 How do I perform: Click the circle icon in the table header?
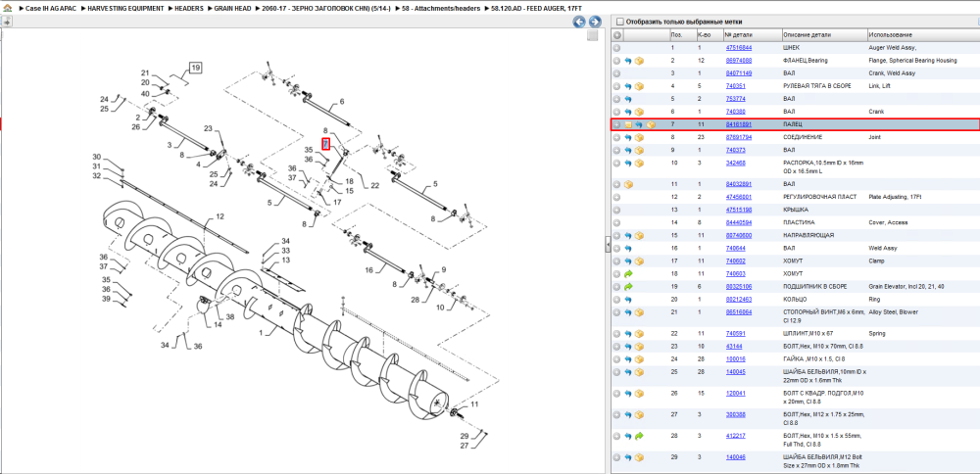(616, 35)
